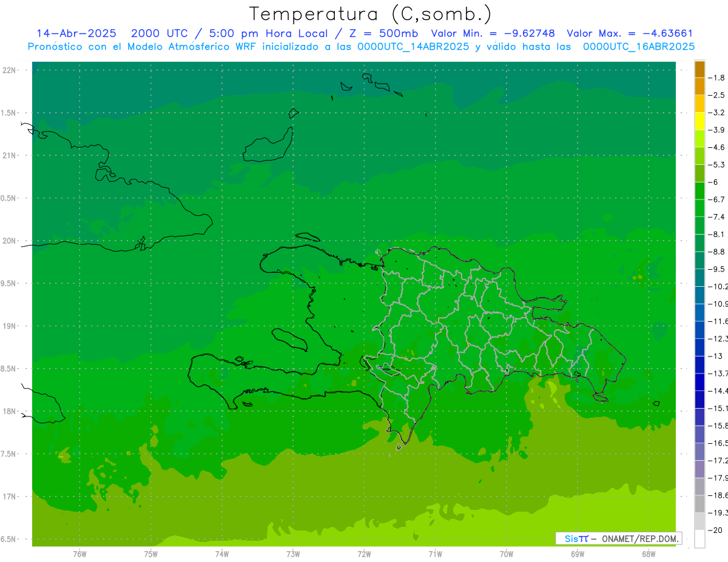
Task: Click the 71W longitude axis label
Action: point(435,554)
